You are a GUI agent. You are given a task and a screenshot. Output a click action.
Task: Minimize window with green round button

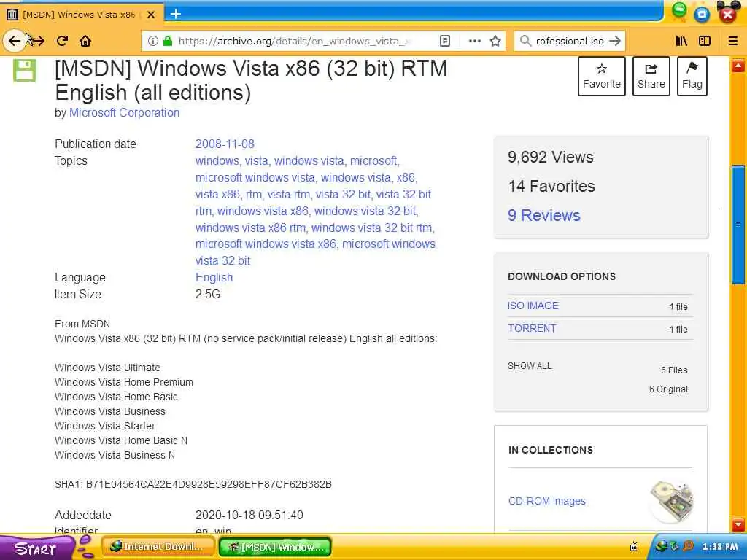679,10
